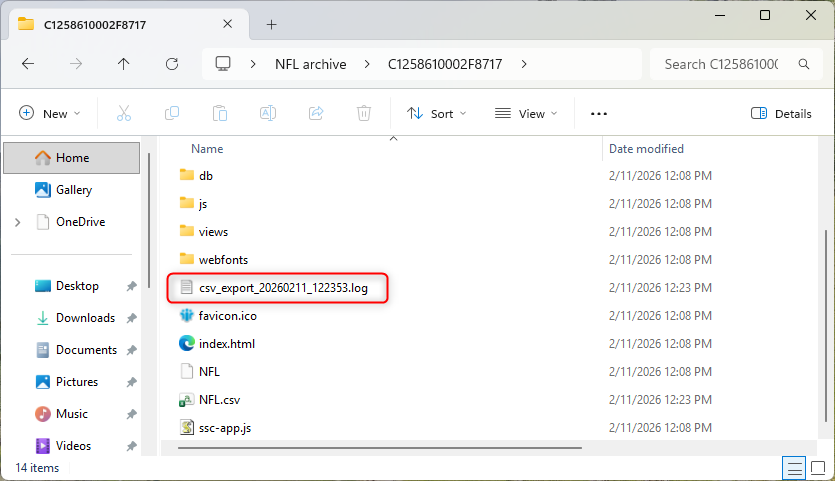The image size is (835, 481).
Task: Sort by the Date modified column
Action: (646, 149)
